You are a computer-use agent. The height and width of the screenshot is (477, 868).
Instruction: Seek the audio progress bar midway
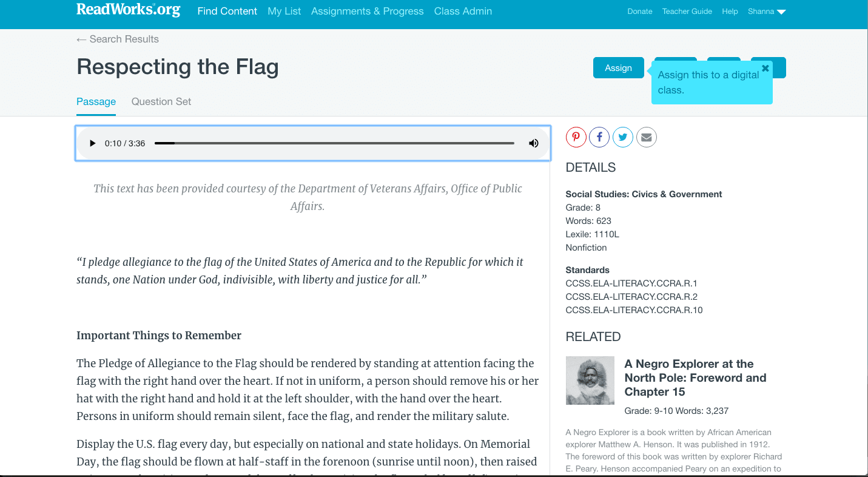click(334, 143)
